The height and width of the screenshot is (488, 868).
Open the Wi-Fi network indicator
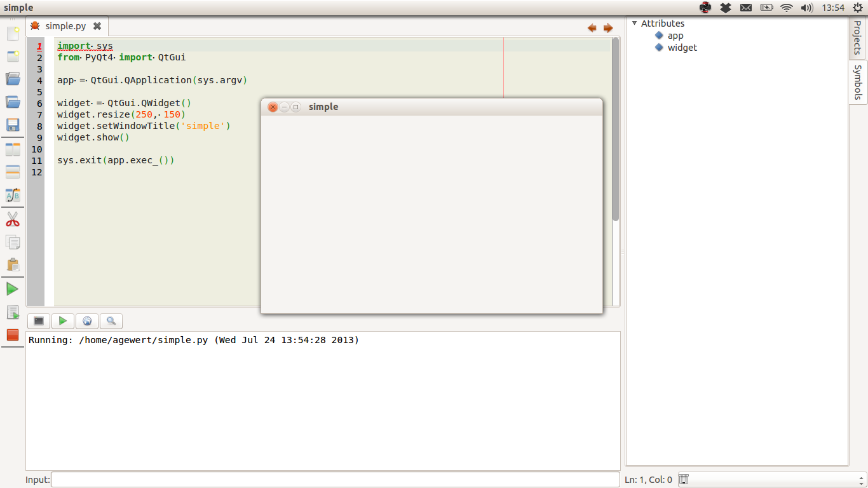[x=787, y=8]
